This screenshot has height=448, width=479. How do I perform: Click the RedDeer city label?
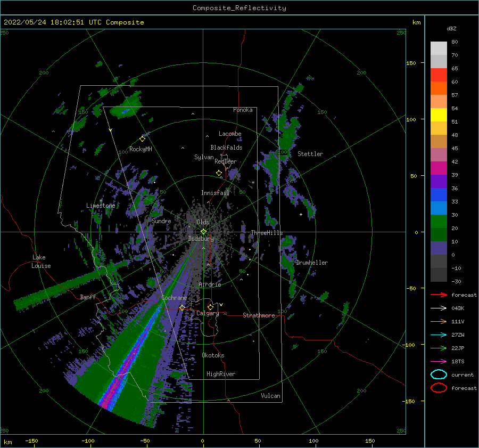[226, 161]
